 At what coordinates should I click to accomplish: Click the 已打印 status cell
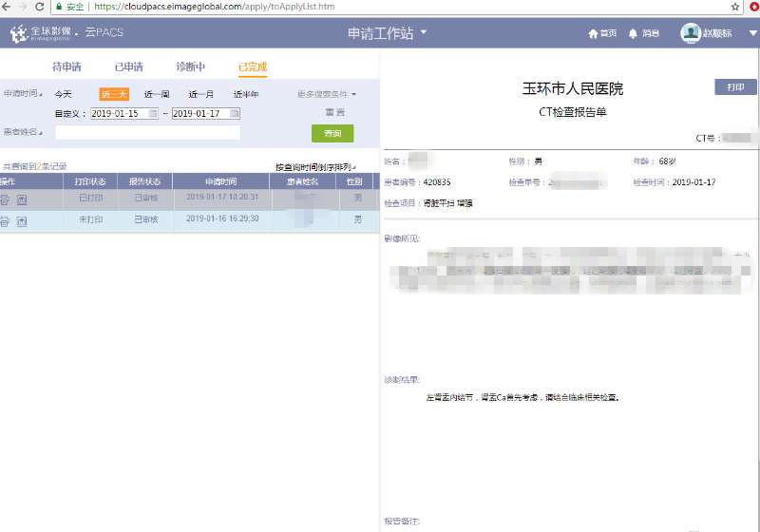(x=91, y=198)
